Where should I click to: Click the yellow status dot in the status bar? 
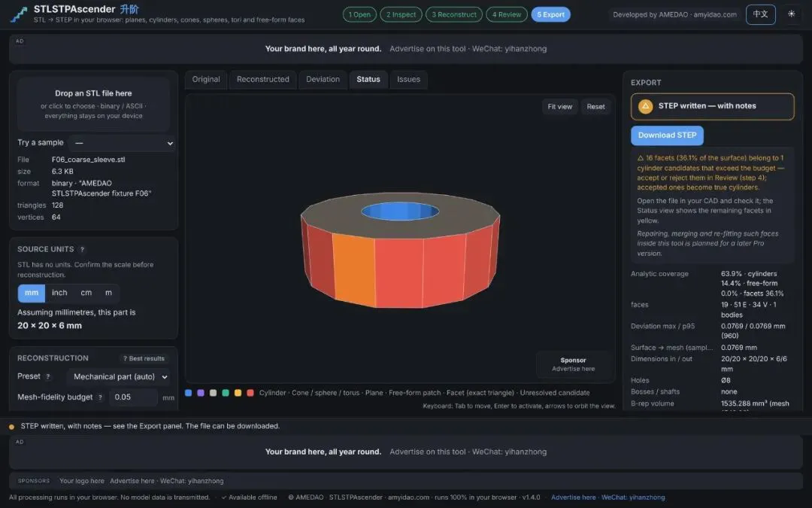[x=11, y=427]
